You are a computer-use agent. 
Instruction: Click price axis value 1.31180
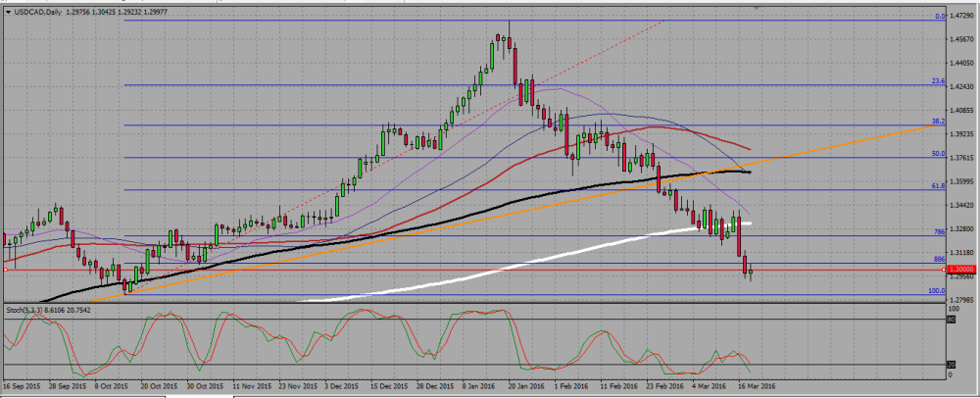tap(962, 252)
